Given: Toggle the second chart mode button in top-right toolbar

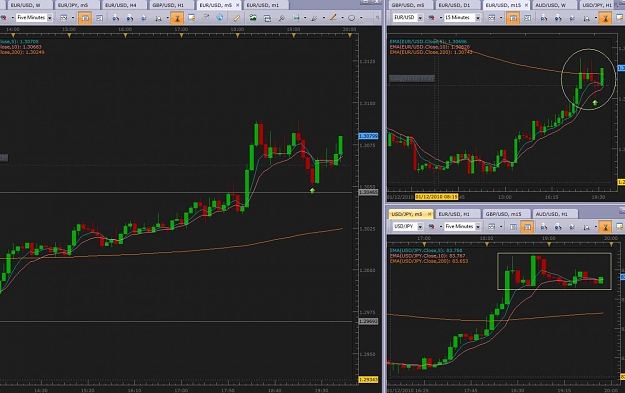Looking at the screenshot, I should [527, 18].
